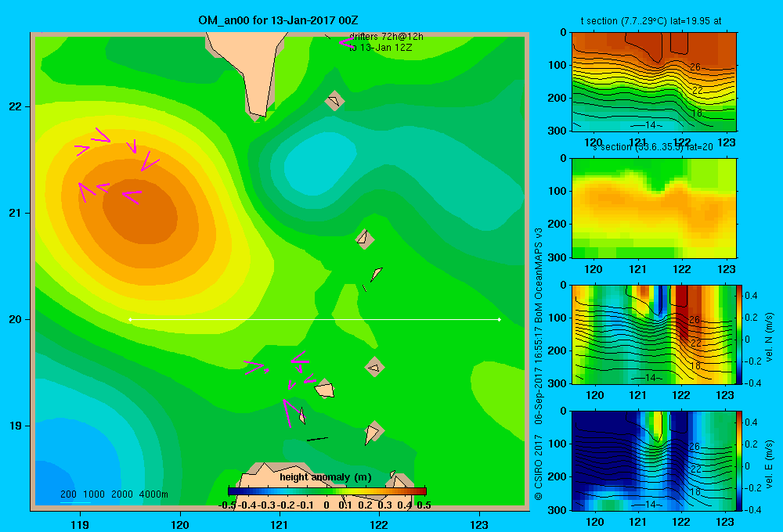Click the "26" isotherm label in the temperature section

[x=695, y=66]
